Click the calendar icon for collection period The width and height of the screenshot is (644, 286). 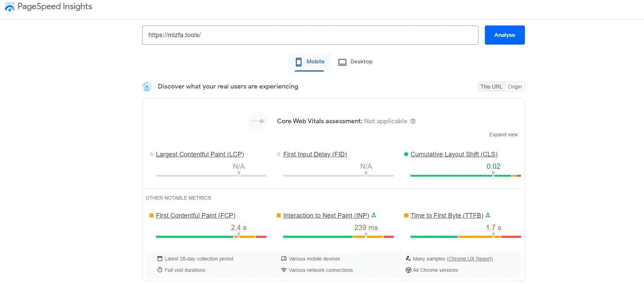[x=160, y=259]
